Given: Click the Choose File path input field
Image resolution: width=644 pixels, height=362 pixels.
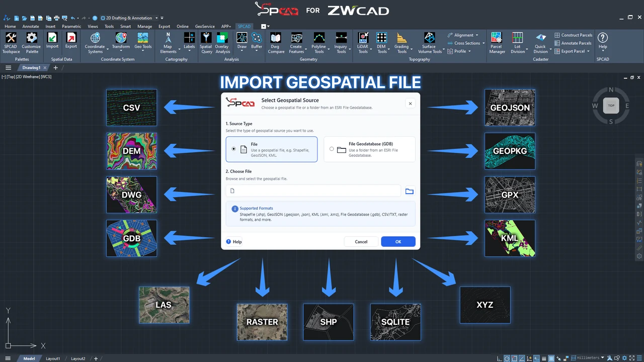Looking at the screenshot, I should click(x=313, y=191).
